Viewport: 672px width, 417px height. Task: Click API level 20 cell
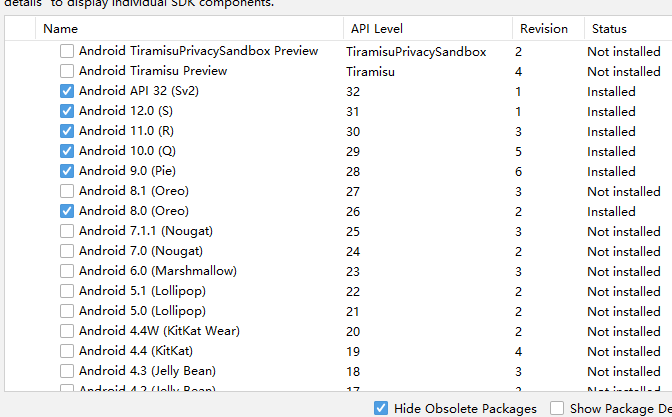tap(353, 332)
